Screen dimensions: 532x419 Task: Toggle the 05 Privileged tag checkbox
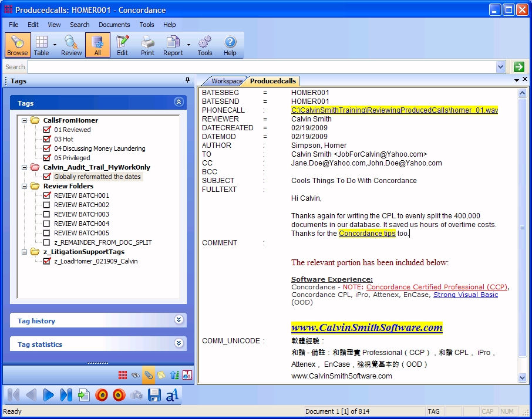47,158
